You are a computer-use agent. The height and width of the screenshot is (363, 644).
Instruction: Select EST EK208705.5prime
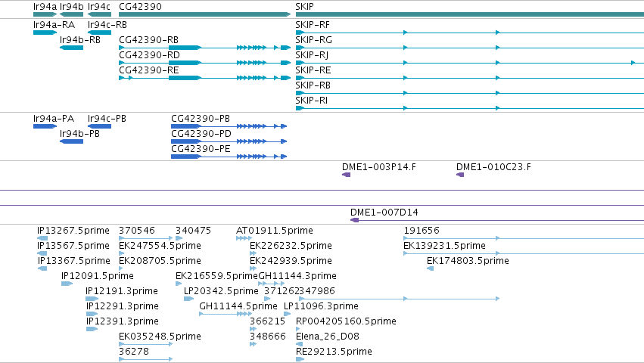coord(160,261)
